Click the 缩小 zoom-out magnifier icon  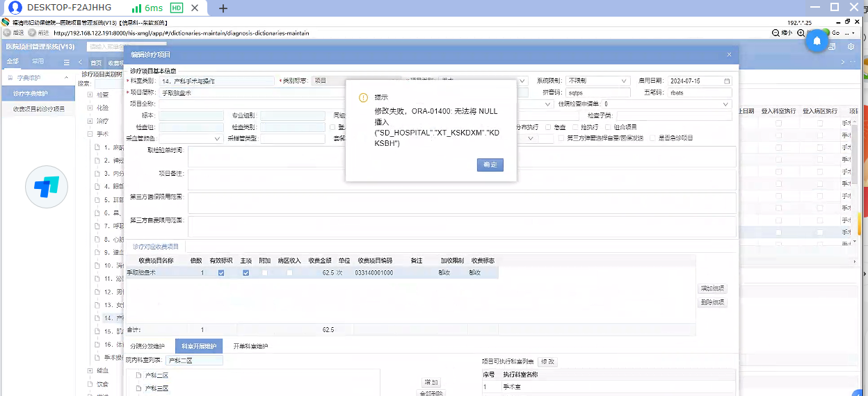click(x=776, y=33)
